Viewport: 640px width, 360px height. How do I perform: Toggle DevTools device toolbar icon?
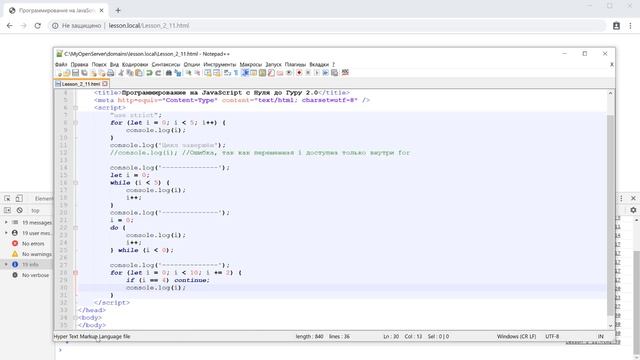pos(19,199)
